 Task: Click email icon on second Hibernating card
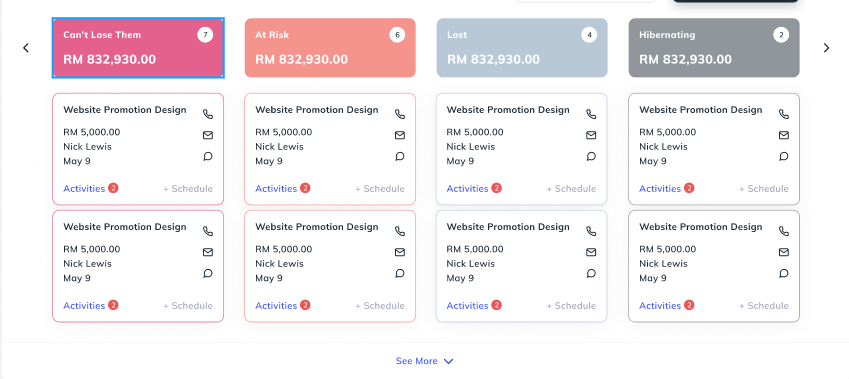(x=783, y=252)
